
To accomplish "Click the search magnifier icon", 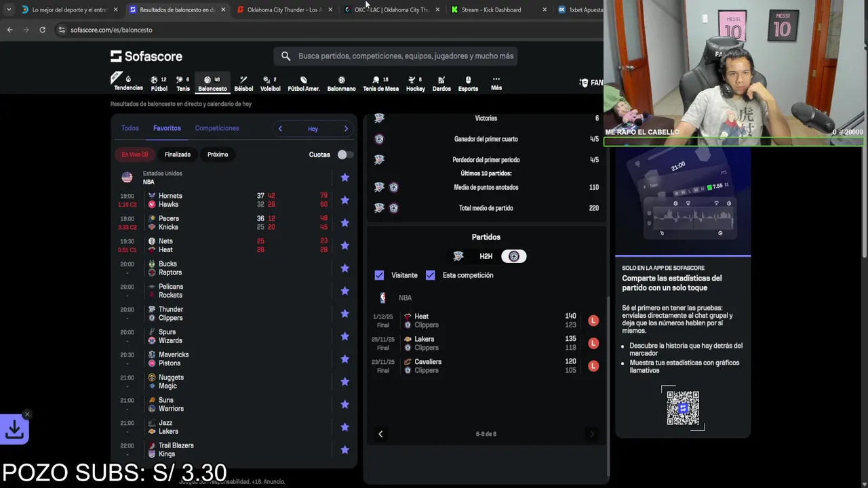I will click(285, 56).
